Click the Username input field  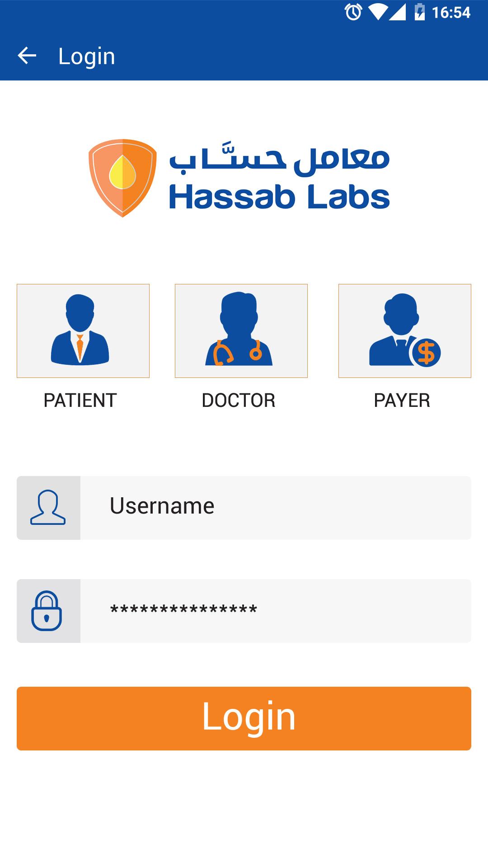coord(271,507)
